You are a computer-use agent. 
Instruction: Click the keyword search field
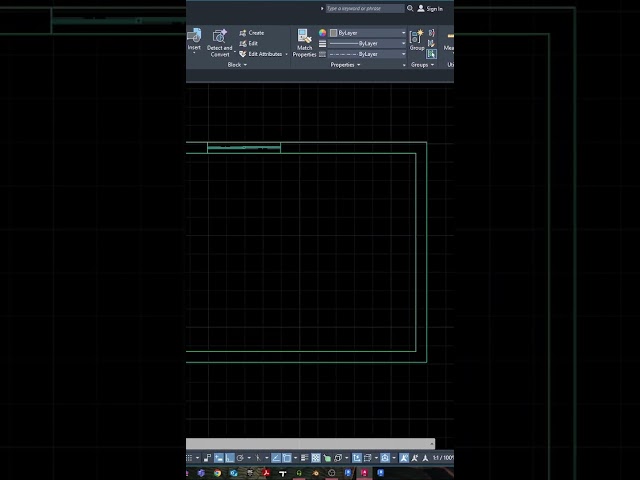[x=365, y=8]
